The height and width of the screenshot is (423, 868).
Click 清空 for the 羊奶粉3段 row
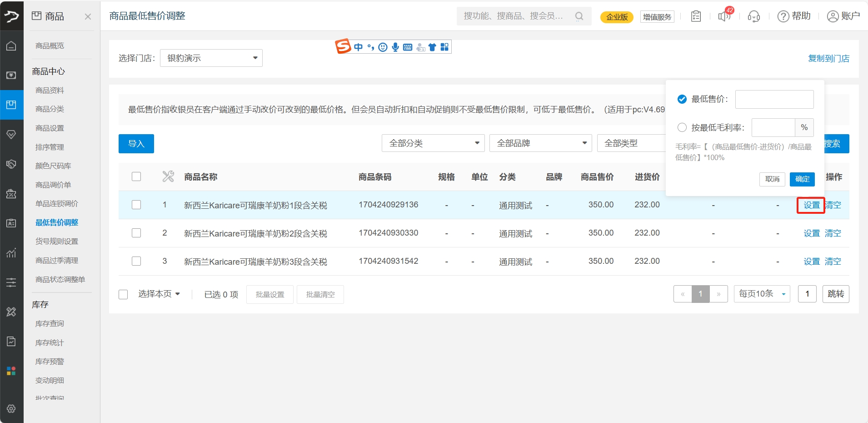coord(833,262)
